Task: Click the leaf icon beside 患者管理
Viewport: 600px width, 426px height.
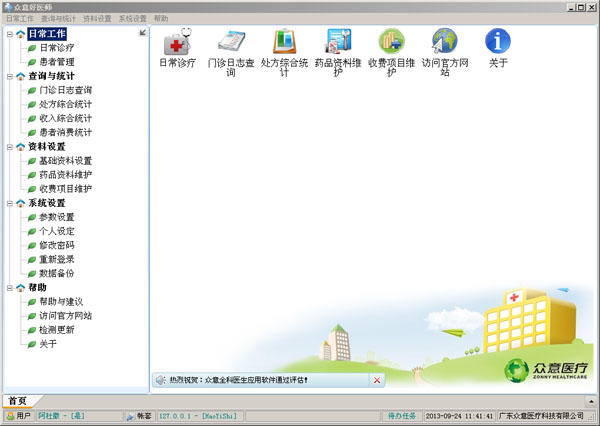Action: (x=32, y=62)
